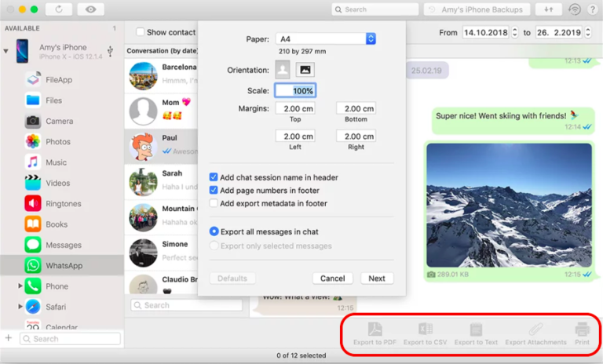Screen dimensions: 603x364
Task: Open Messages in the sidebar
Action: click(63, 246)
